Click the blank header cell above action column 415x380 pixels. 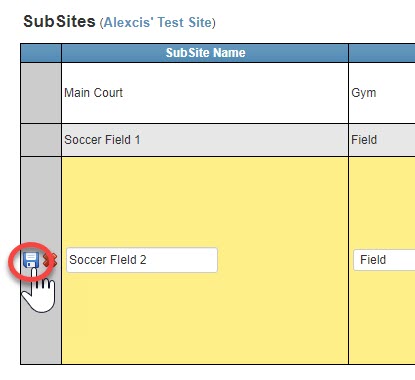coord(41,53)
